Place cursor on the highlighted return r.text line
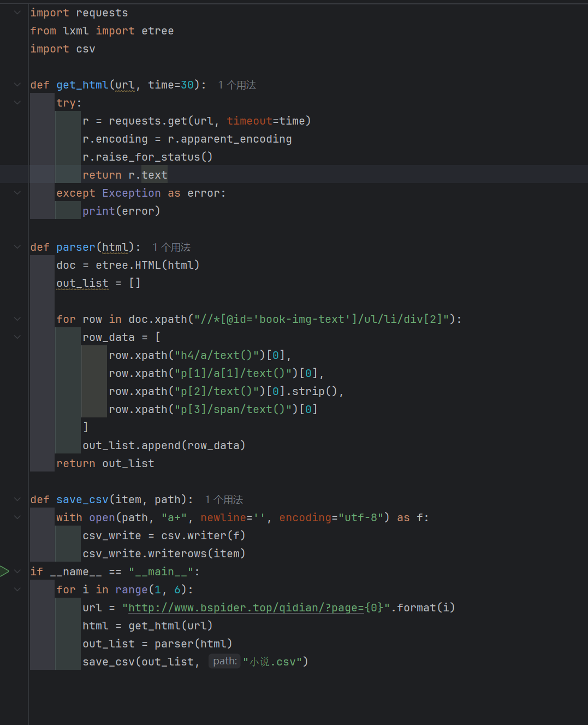Viewport: 588px width, 725px height. click(126, 174)
